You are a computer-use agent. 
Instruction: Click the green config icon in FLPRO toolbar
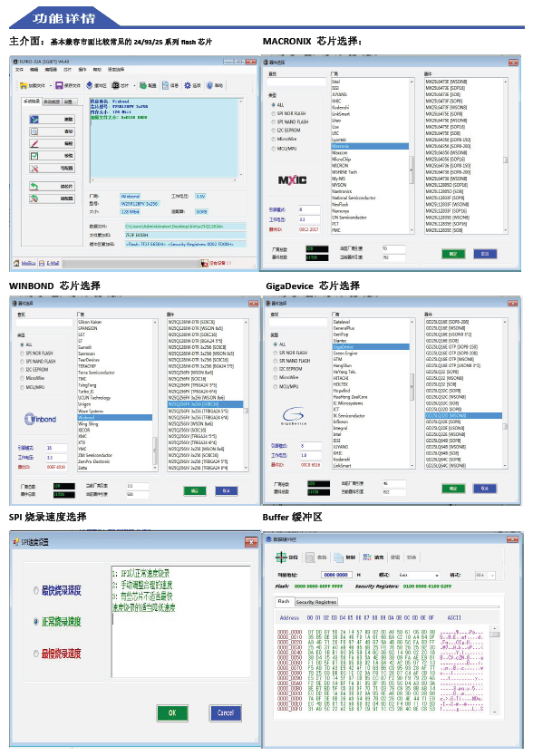point(143,85)
